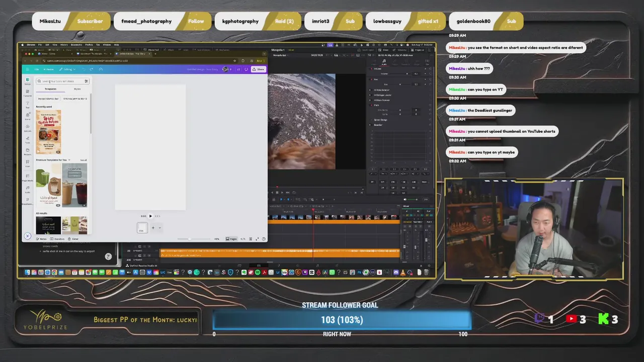Open Notes in the Canva bottom bar
This screenshot has width=644, height=362.
coord(41,239)
